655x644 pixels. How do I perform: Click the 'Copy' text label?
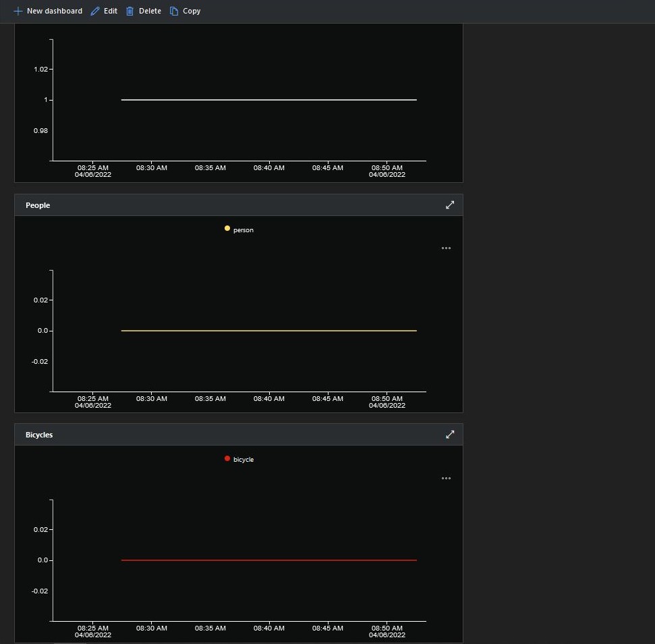(192, 11)
